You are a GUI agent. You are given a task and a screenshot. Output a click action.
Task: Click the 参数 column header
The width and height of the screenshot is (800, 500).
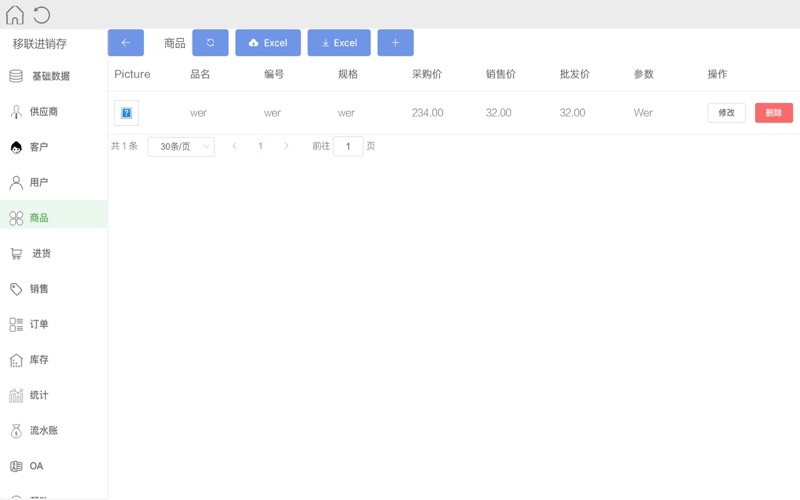(x=644, y=74)
